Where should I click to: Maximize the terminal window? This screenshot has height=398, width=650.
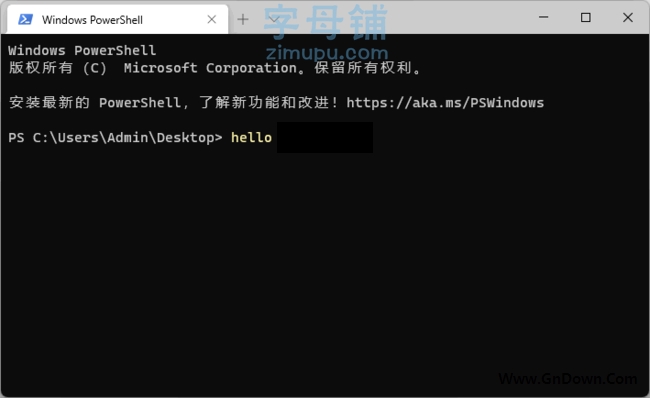click(x=586, y=17)
